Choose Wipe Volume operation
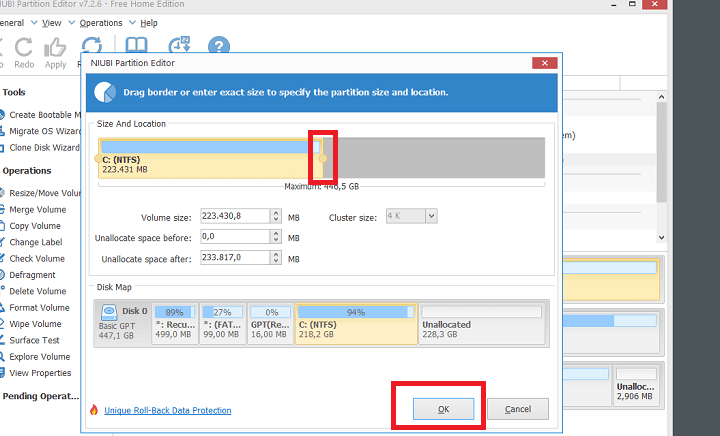720x436 pixels. click(x=35, y=324)
